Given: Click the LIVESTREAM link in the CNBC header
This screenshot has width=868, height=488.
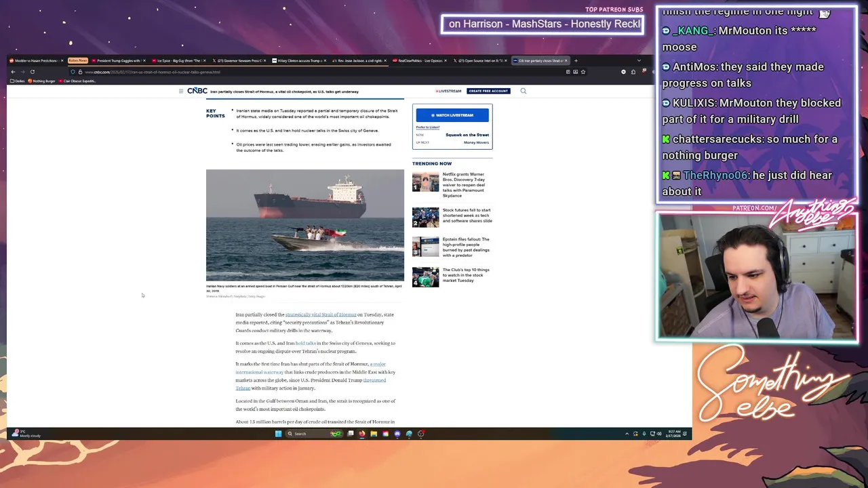Looking at the screenshot, I should coord(448,91).
